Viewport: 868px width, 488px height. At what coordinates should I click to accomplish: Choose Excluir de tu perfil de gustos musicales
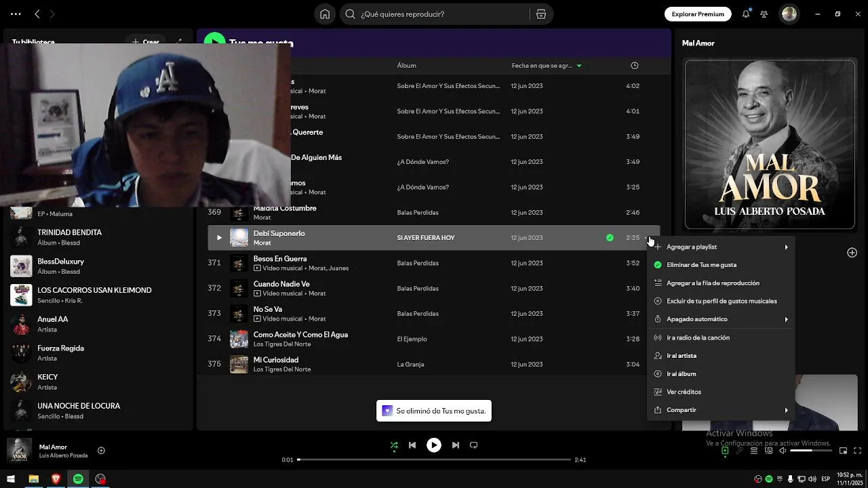721,301
